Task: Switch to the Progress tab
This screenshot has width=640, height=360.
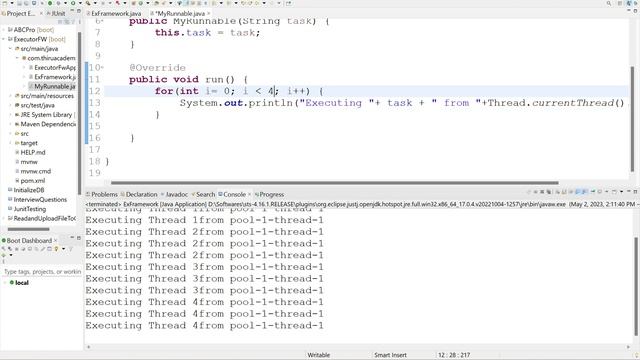Action: [269, 194]
